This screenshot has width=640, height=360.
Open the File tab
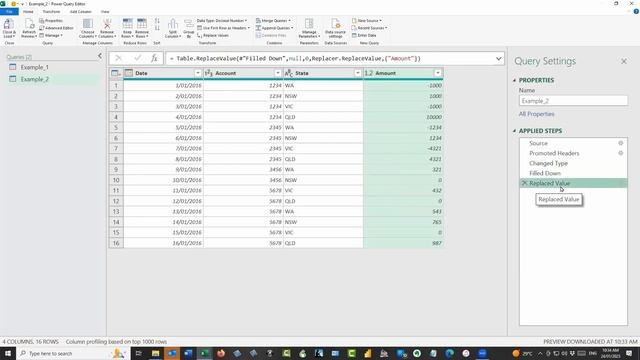[9, 11]
